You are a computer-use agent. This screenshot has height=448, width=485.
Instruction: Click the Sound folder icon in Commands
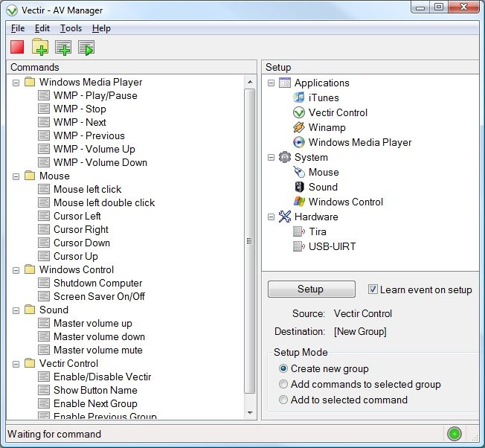(30, 310)
